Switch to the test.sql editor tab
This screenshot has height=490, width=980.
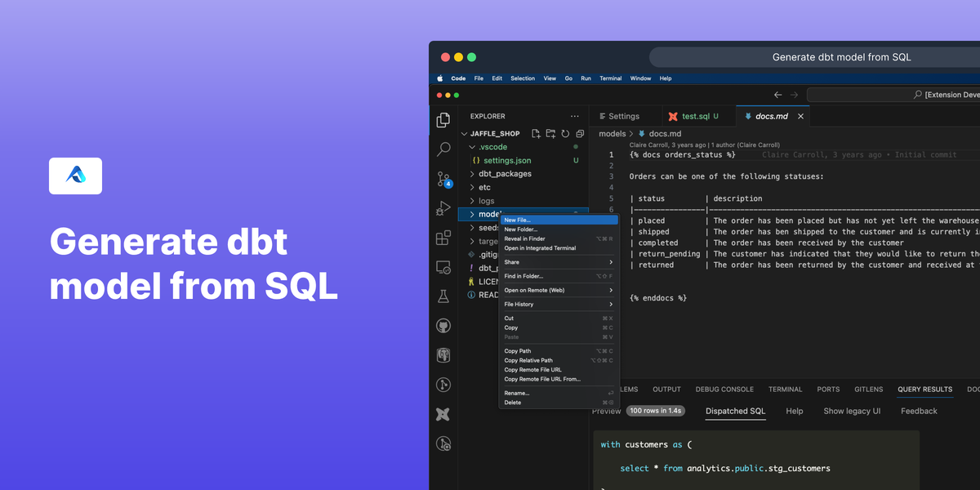(695, 116)
